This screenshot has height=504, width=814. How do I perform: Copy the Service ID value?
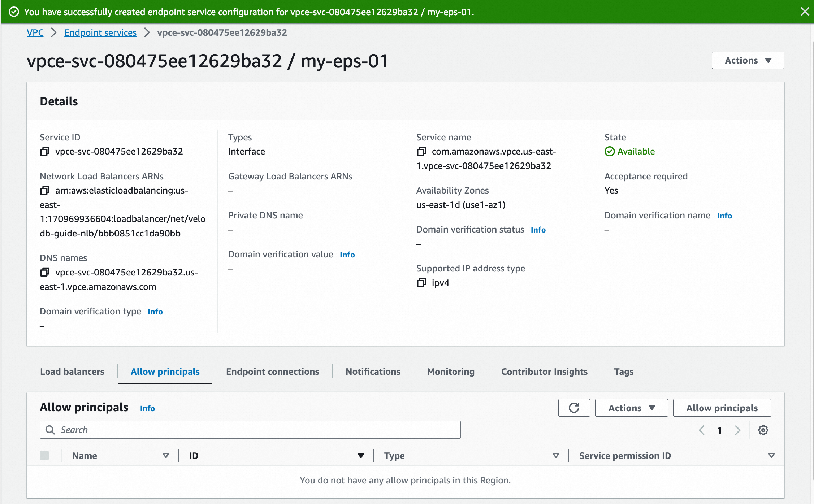click(45, 152)
